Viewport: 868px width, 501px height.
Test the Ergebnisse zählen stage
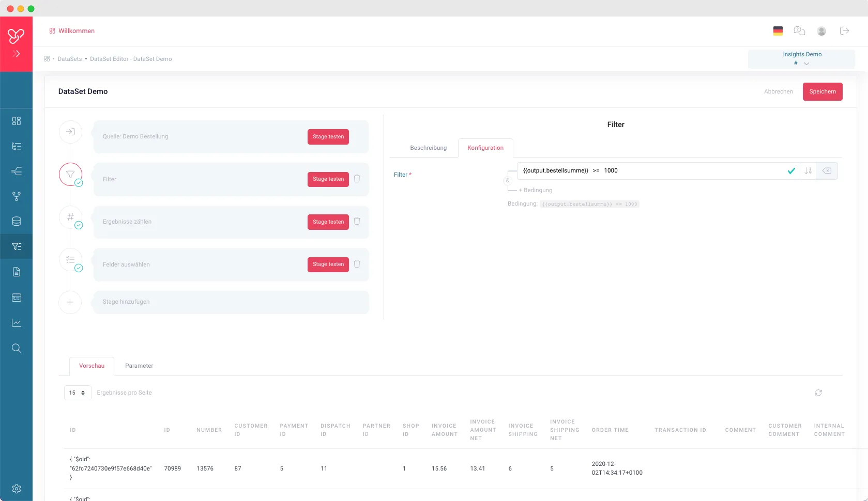pos(328,222)
